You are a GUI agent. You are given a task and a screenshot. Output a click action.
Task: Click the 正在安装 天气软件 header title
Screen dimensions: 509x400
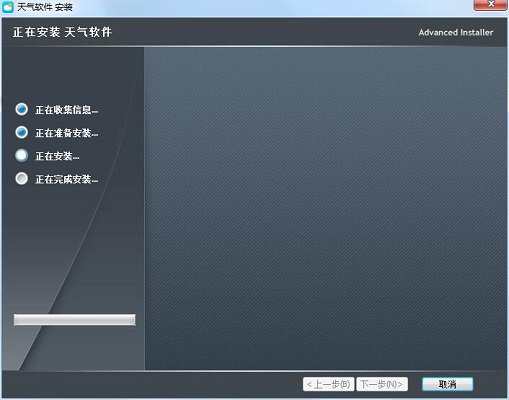pos(62,32)
